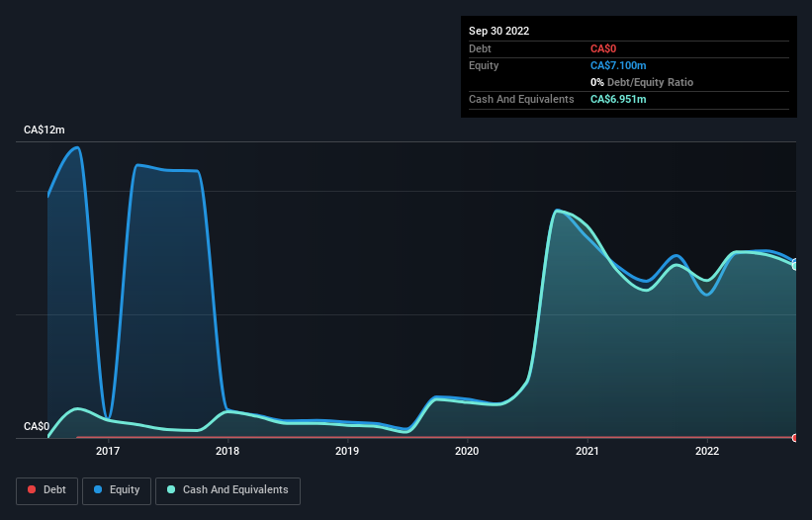Image resolution: width=812 pixels, height=520 pixels.
Task: Toggle the Equity legend button
Action: click(117, 490)
